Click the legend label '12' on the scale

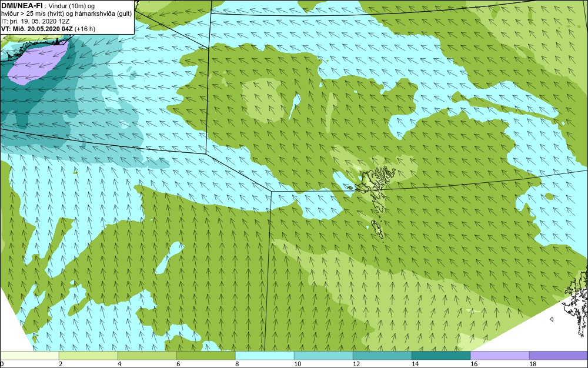coord(356,364)
